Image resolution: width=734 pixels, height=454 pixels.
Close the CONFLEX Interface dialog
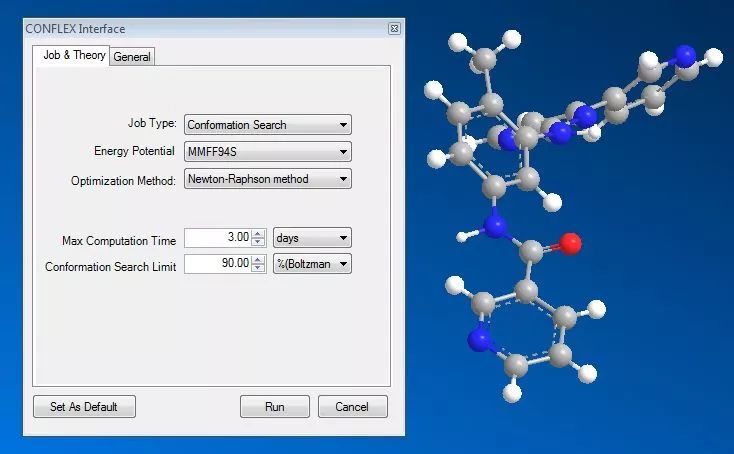pos(394,29)
